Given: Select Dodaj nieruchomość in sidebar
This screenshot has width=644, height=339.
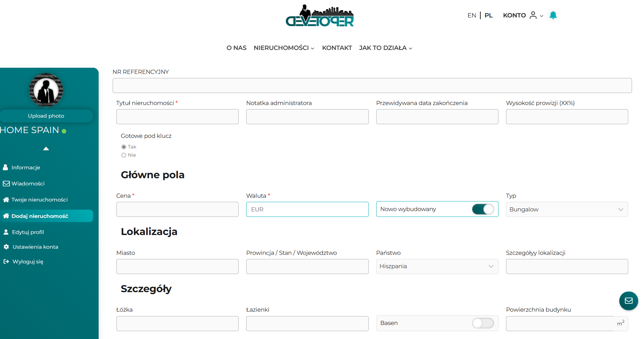Looking at the screenshot, I should (x=46, y=216).
